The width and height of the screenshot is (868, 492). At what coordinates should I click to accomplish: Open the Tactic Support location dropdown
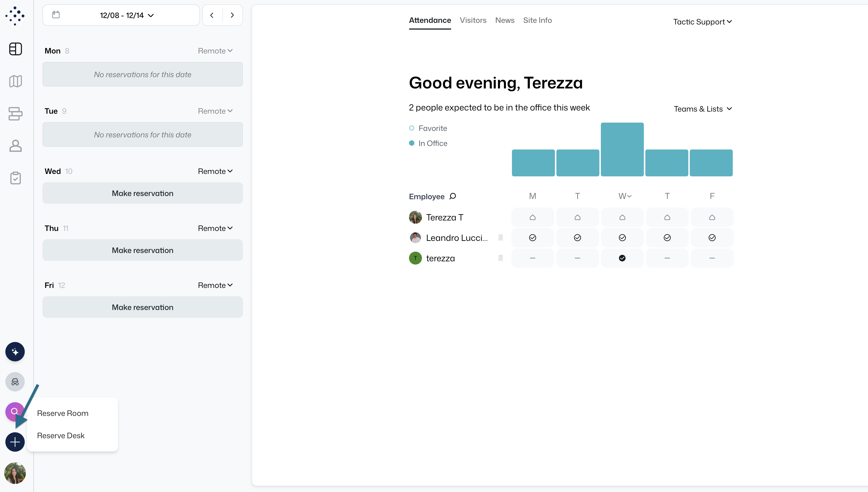702,22
